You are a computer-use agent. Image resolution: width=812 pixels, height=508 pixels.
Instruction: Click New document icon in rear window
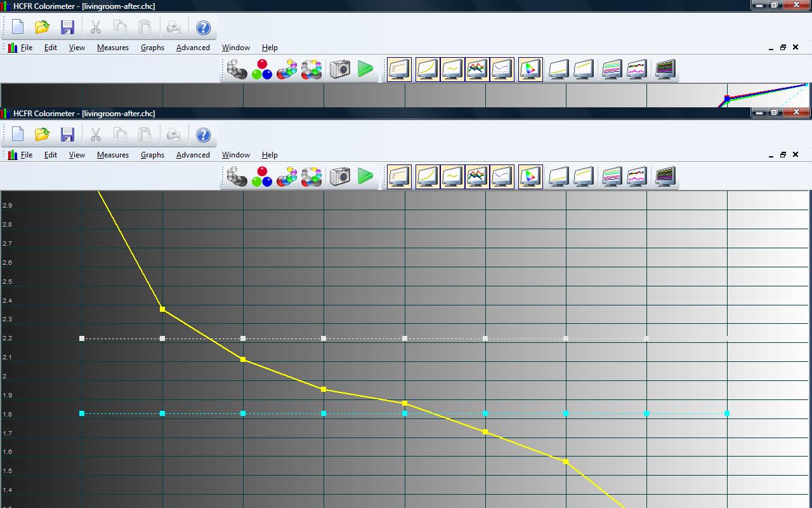pyautogui.click(x=17, y=27)
